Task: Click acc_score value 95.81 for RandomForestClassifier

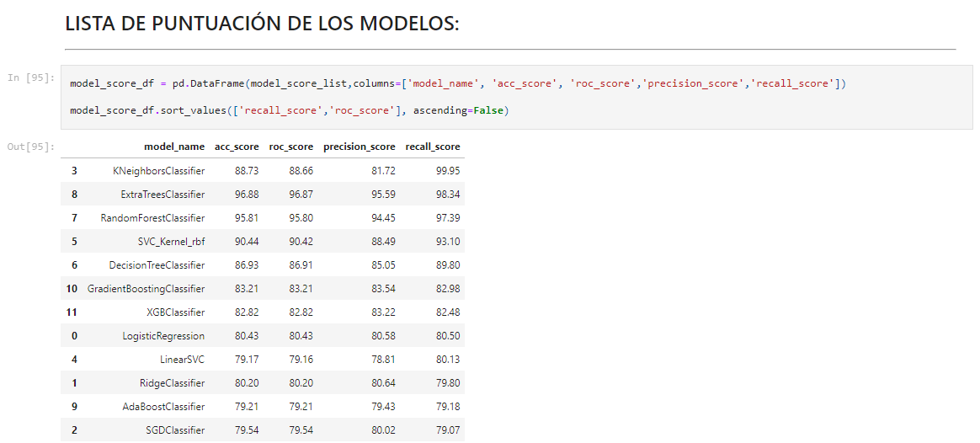Action: tap(247, 218)
